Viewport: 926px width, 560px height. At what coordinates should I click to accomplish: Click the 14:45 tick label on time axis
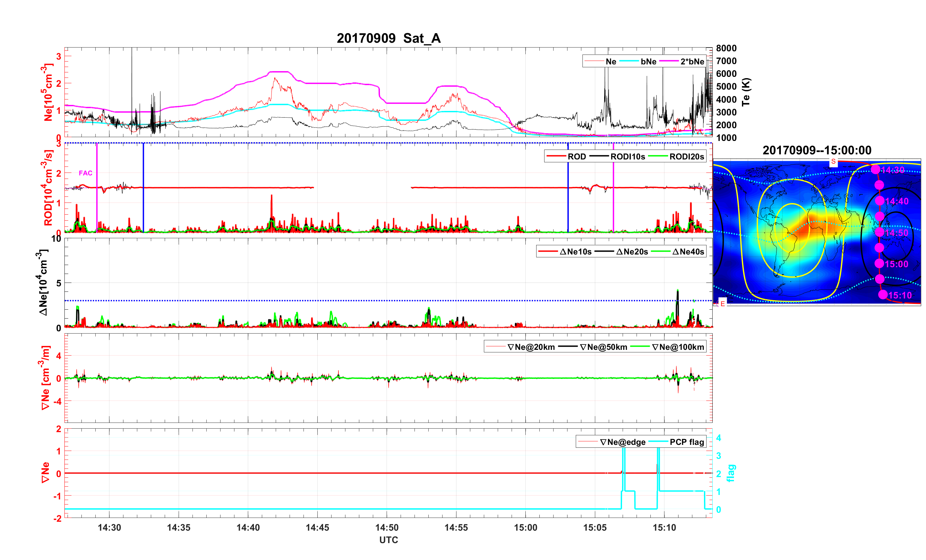pos(317,527)
